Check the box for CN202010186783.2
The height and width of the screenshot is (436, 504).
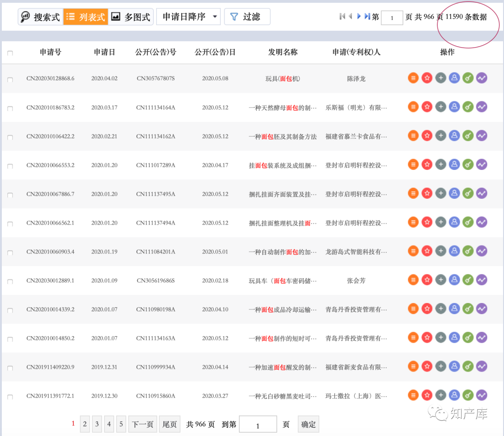tap(10, 108)
